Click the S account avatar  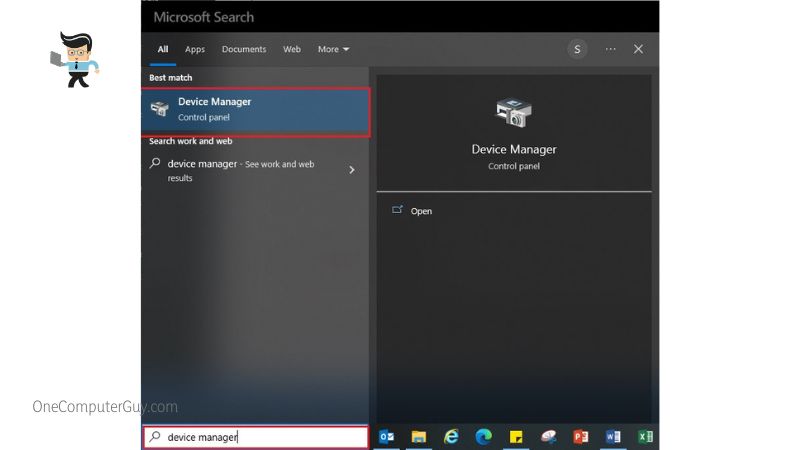577,49
